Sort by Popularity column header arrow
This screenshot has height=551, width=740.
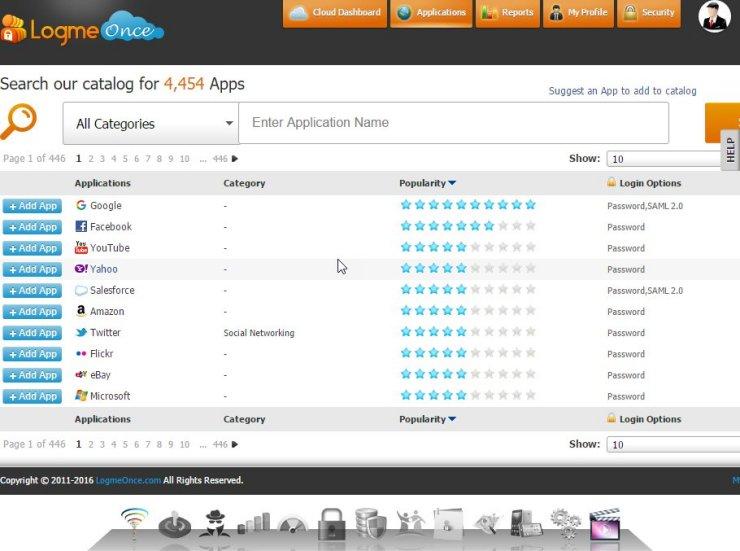coord(453,183)
